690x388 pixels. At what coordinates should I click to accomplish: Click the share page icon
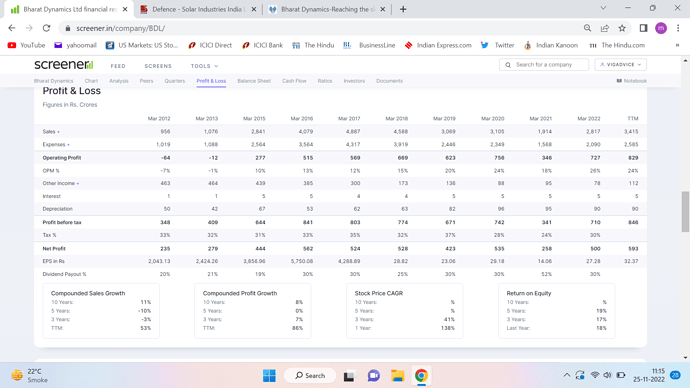605,28
